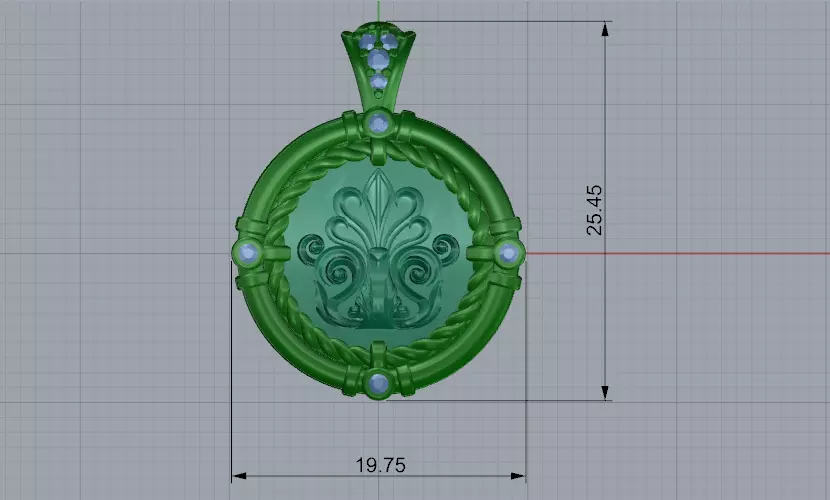
Task: Pick the gemstone on left side of frame
Action: 248,253
